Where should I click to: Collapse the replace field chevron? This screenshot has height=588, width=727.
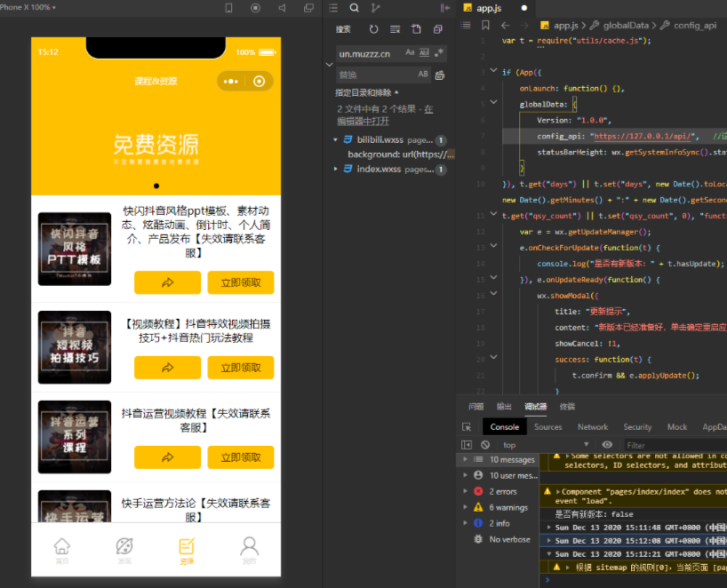[x=329, y=65]
